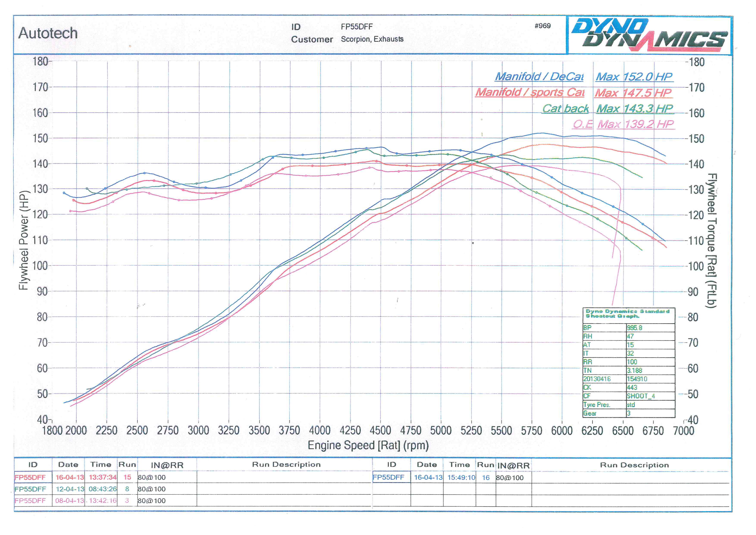Click the Engine Speed axis title
Image resolution: width=756 pixels, height=535 pixels.
368,445
